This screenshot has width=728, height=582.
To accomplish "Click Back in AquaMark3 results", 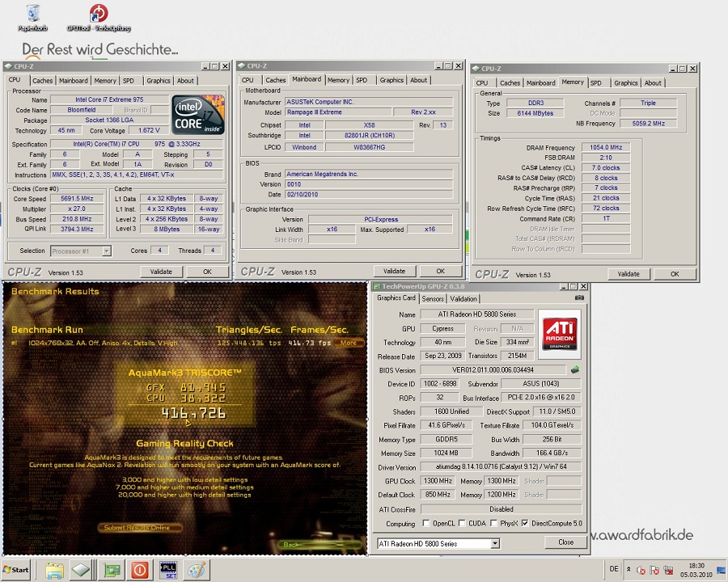I will click(x=320, y=544).
